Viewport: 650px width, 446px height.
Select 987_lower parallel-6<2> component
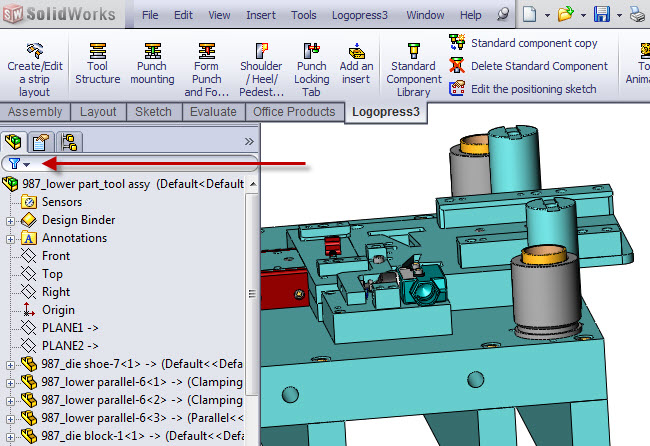click(132, 400)
